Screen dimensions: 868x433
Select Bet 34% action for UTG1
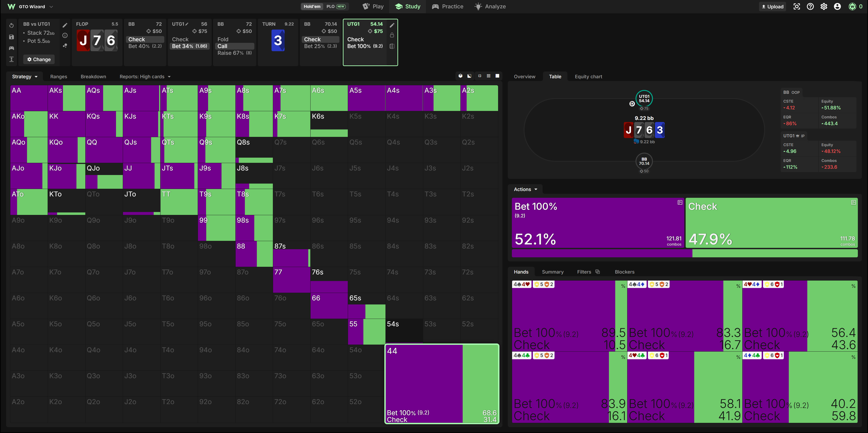pyautogui.click(x=189, y=46)
